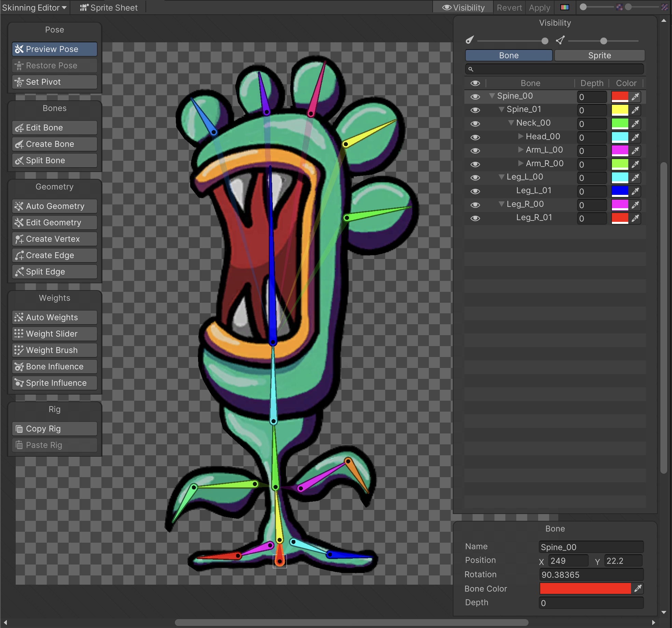Use the Copy Rig function
Screen dimensions: 672x628
coord(54,428)
